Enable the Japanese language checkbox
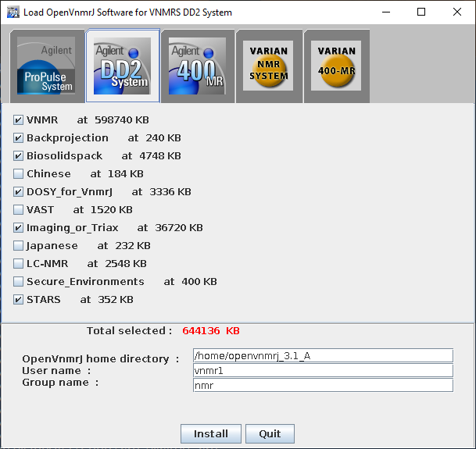 (x=18, y=246)
